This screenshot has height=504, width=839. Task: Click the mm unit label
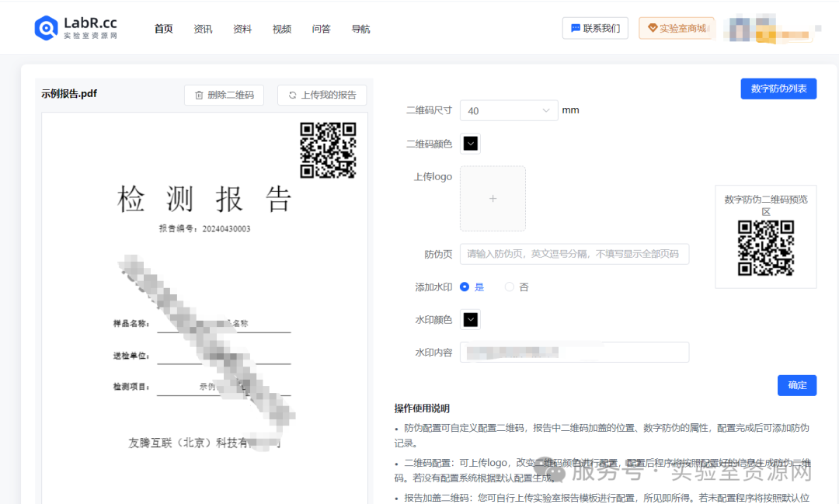[570, 110]
